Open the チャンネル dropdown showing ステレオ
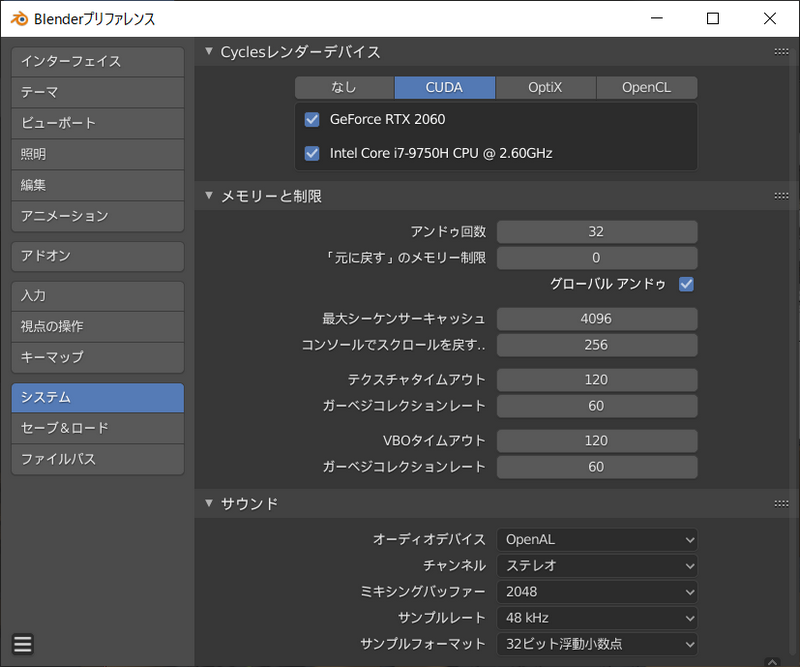800x667 pixels. point(597,565)
